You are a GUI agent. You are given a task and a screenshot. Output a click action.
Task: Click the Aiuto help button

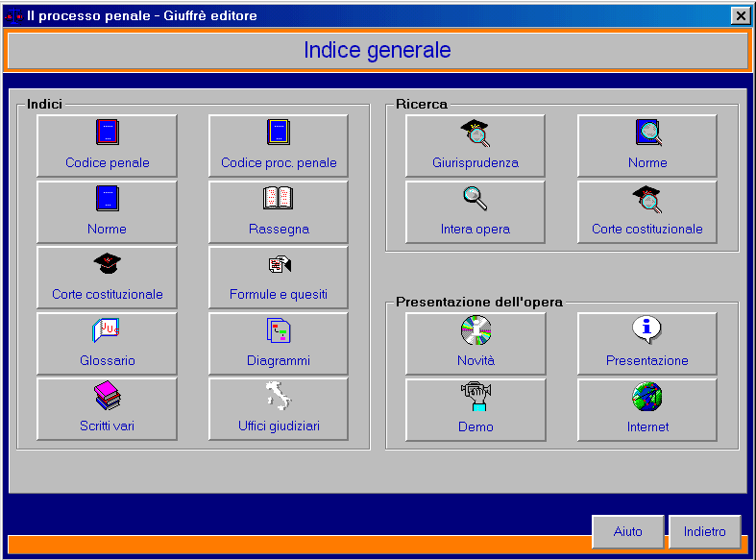tap(627, 531)
